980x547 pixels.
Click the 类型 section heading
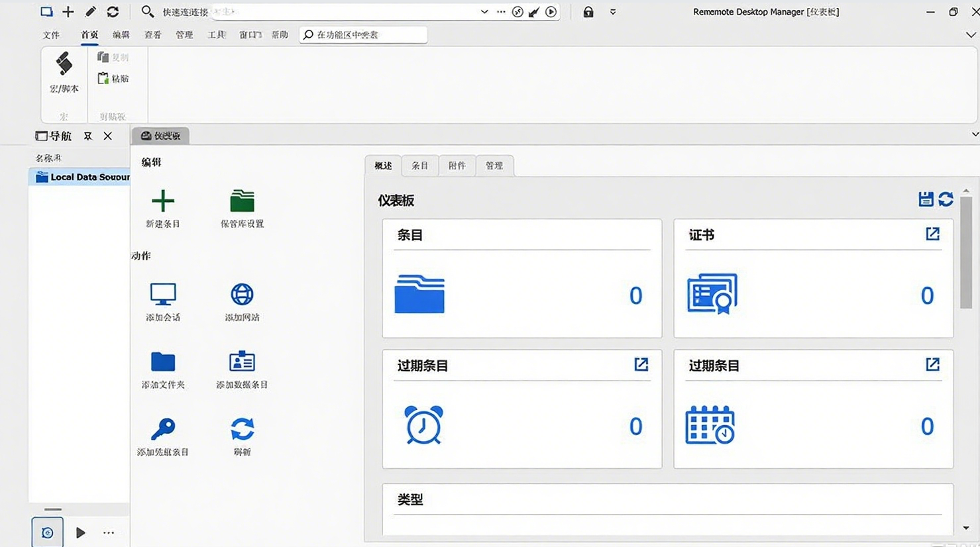[410, 500]
